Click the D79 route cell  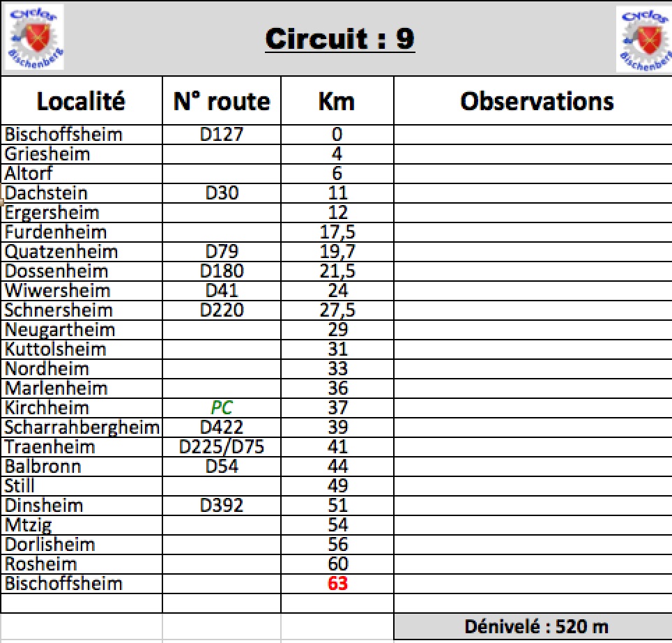(222, 252)
